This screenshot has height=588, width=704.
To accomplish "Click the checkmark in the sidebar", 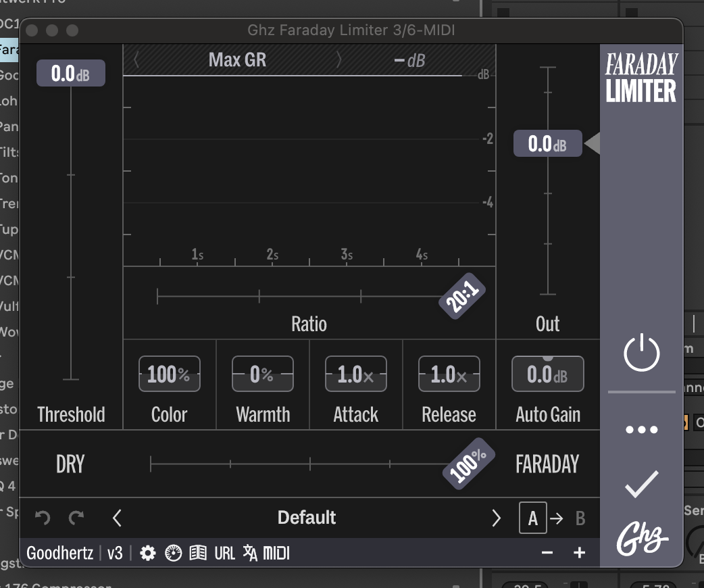I will click(641, 482).
